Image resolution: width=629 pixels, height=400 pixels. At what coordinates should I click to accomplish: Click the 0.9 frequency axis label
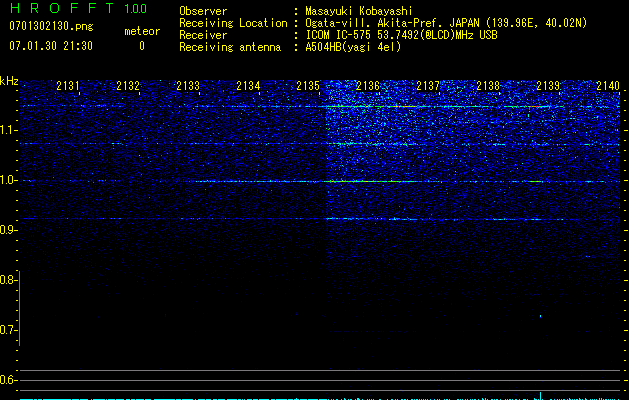tap(8, 230)
